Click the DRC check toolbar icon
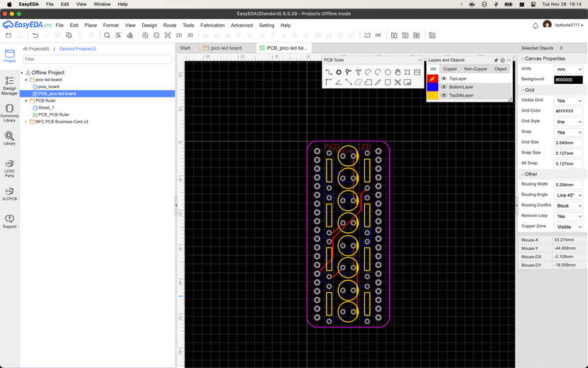 coord(378,35)
